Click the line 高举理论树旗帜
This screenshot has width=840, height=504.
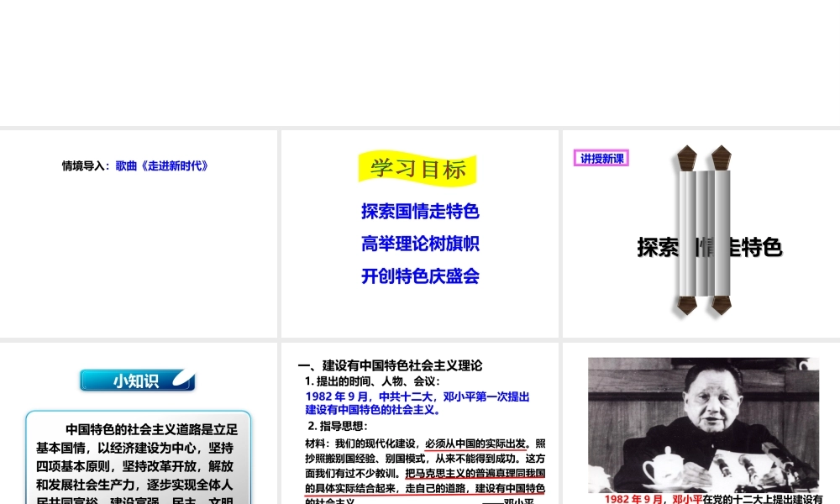pyautogui.click(x=420, y=244)
